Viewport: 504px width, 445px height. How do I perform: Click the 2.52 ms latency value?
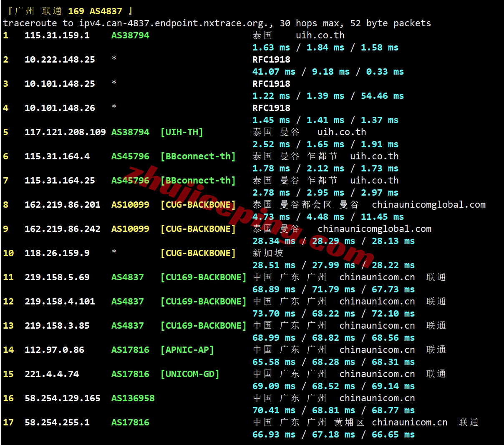pos(271,144)
